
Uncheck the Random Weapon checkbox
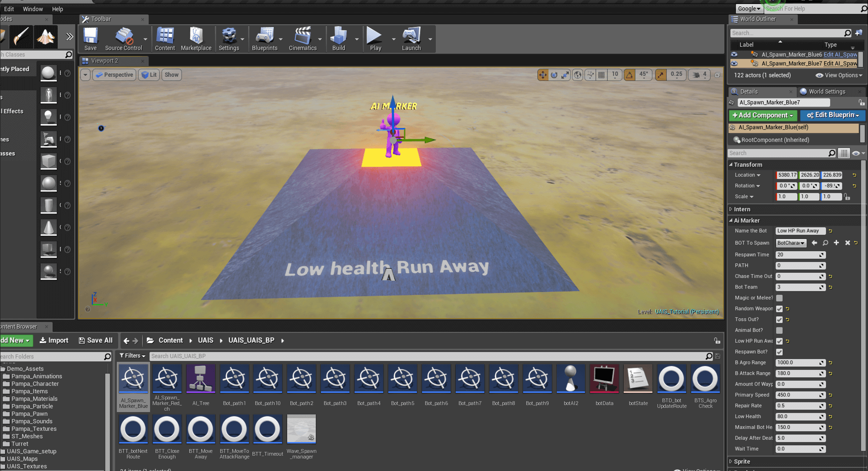coord(779,309)
